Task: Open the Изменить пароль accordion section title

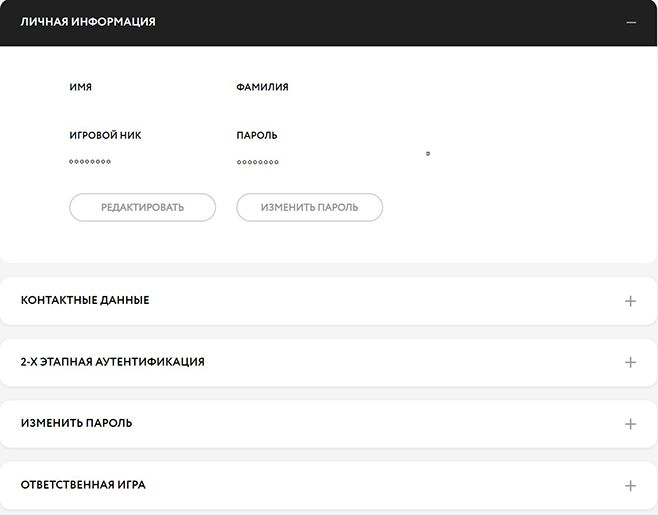Action: point(76,423)
